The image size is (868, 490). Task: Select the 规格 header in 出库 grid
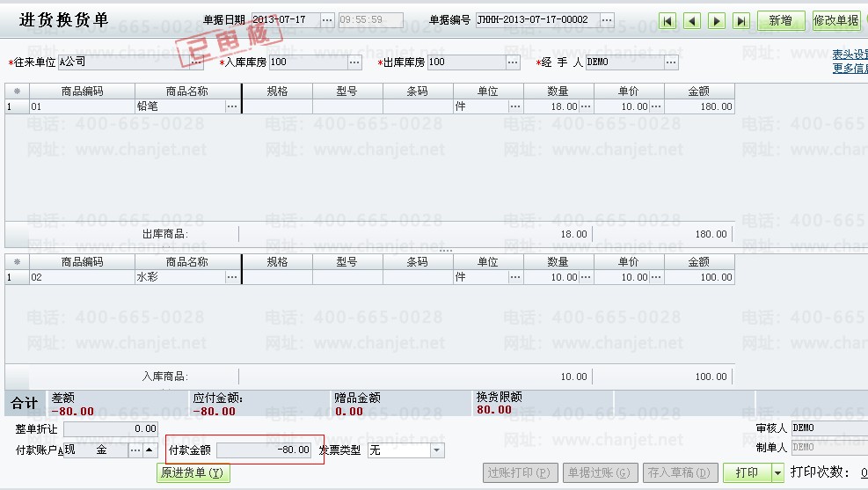tap(277, 91)
